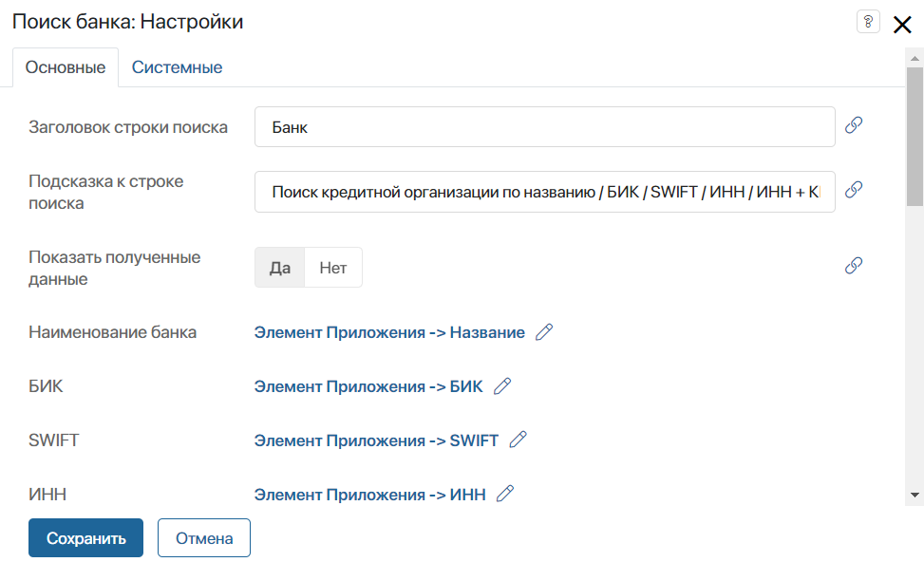Open the Элемент Приложения -> SWIFT link
Screen dimensions: 924x562
(x=377, y=440)
